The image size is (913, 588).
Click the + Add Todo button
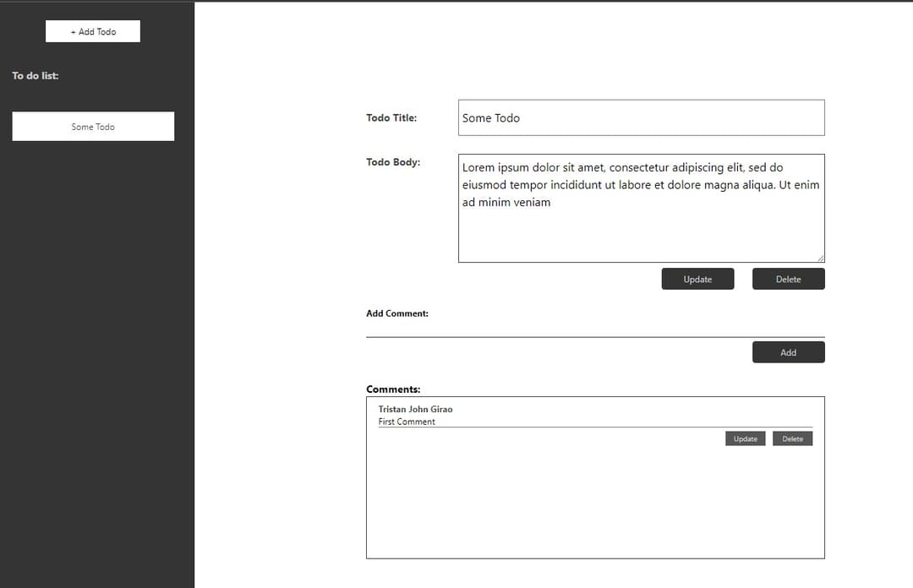[93, 31]
